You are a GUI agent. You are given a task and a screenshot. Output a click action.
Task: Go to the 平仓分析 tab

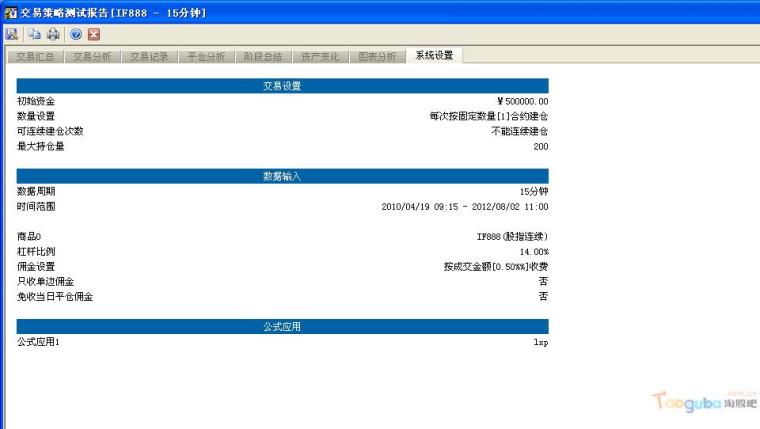coord(207,56)
